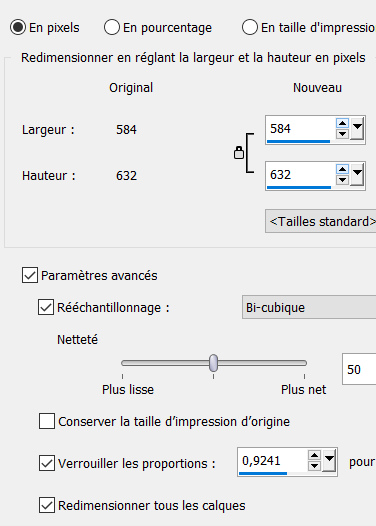This screenshot has height=526, width=376.
Task: Uncheck Paramètres avancés checkbox
Action: (30, 275)
